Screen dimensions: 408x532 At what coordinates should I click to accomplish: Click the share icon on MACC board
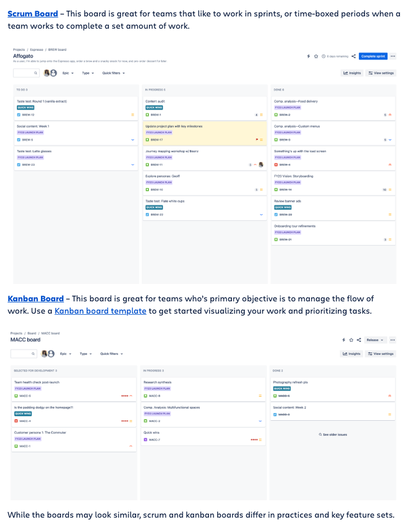coord(359,340)
